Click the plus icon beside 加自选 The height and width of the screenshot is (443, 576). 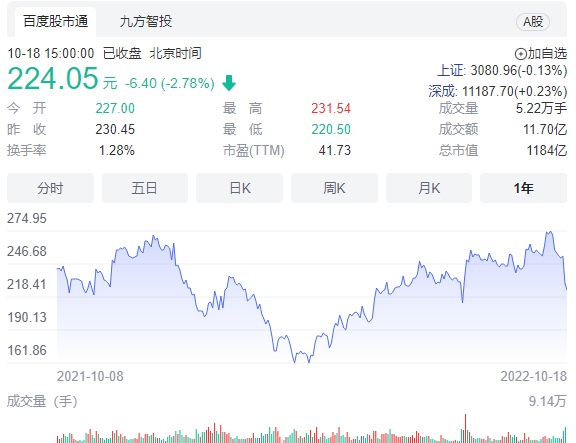[520, 54]
